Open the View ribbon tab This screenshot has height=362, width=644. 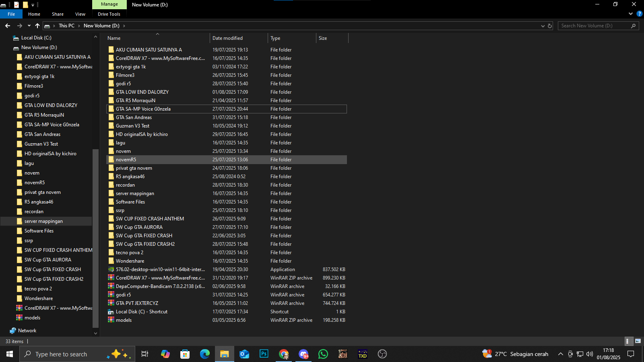point(80,14)
